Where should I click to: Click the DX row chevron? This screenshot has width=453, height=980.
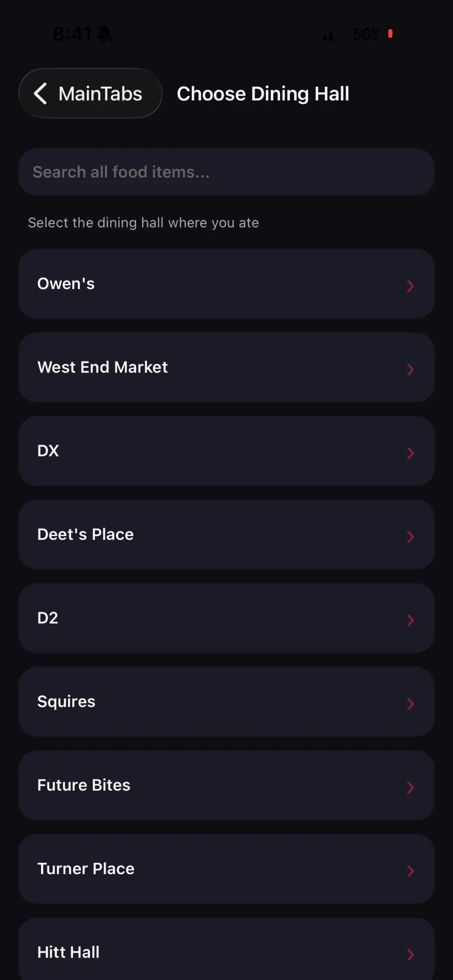click(410, 453)
